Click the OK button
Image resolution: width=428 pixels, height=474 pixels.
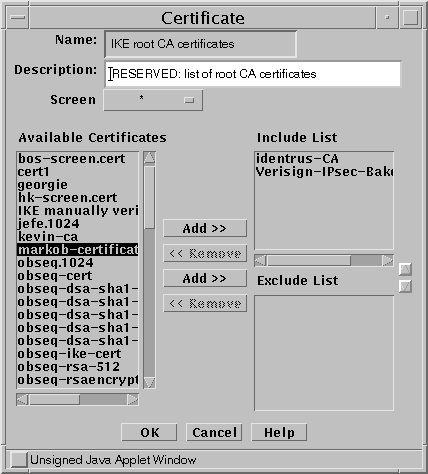tap(149, 432)
